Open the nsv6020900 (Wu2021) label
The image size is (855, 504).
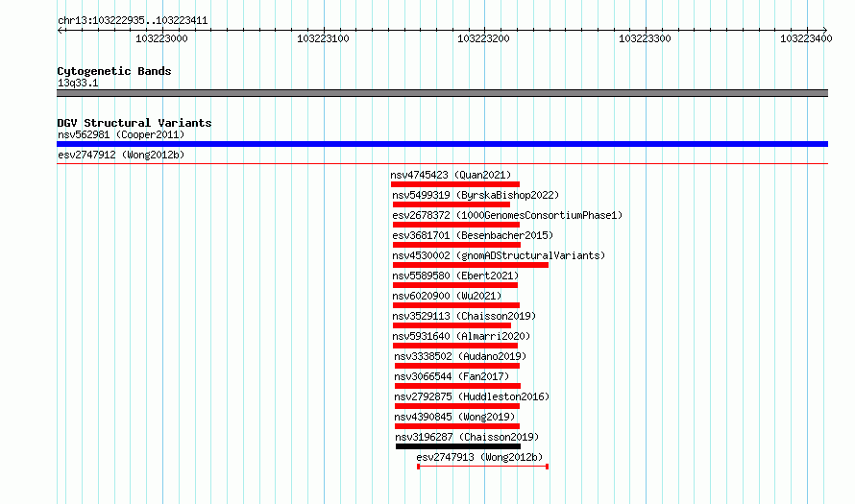click(447, 296)
